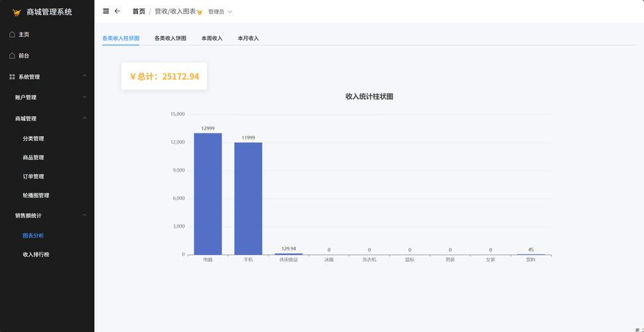
Task: Click the 电脑 bar labeled 12999
Action: click(x=208, y=194)
